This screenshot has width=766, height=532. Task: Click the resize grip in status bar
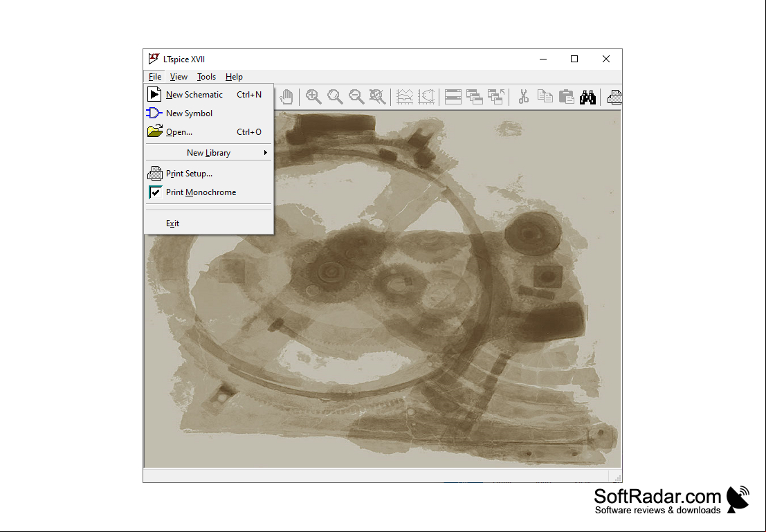coord(617,478)
